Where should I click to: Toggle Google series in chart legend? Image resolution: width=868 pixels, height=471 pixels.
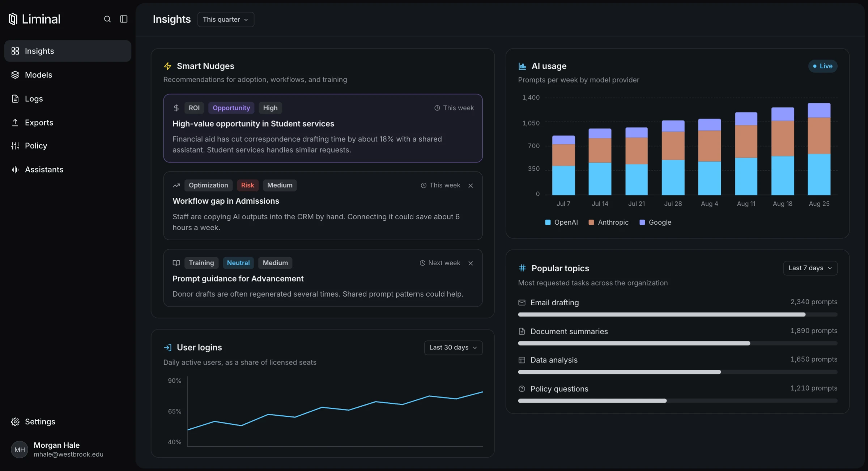coord(655,222)
